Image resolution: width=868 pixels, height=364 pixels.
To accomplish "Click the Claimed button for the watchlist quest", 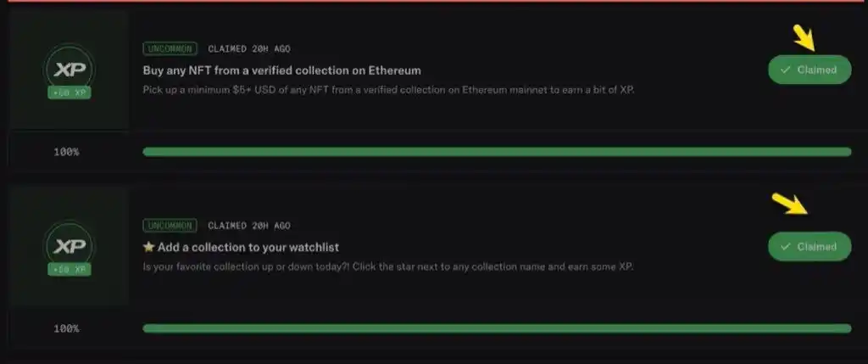I will pos(810,247).
